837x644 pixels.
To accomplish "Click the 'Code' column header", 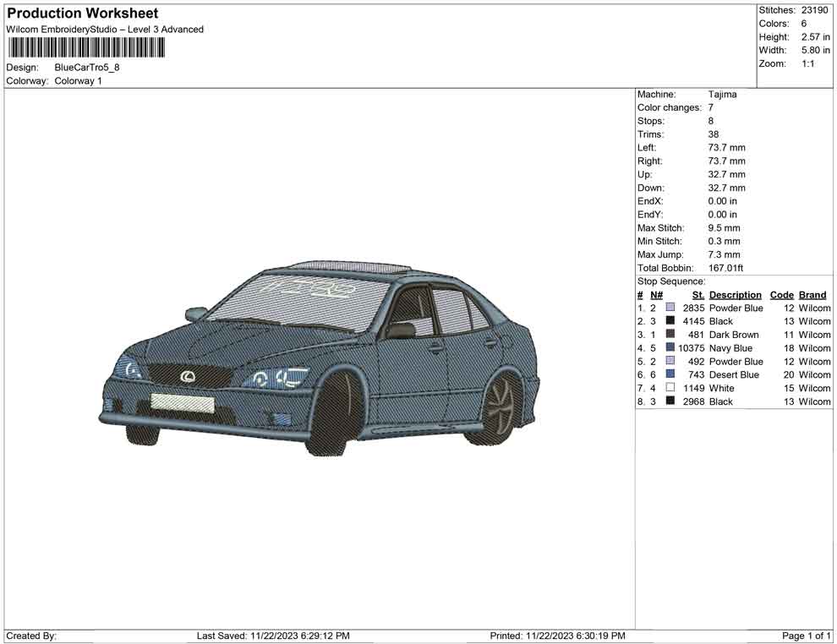I will pyautogui.click(x=782, y=295).
